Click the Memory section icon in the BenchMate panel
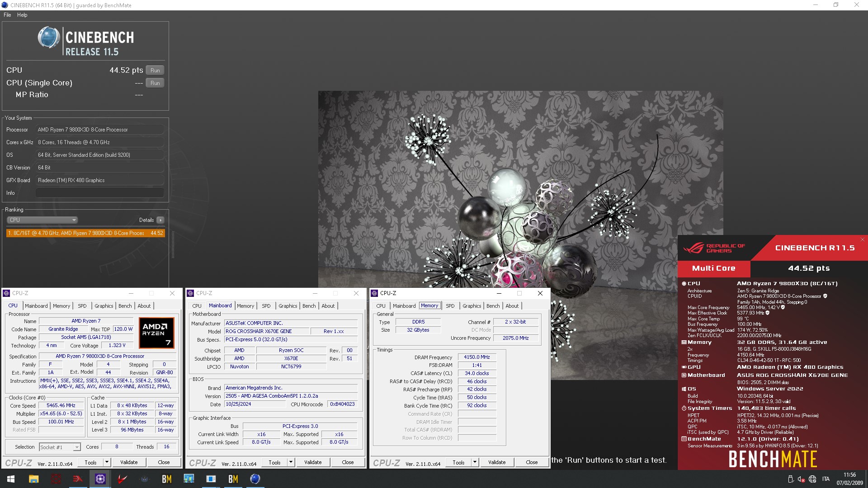Screen dimensions: 868x488 [x=684, y=343]
